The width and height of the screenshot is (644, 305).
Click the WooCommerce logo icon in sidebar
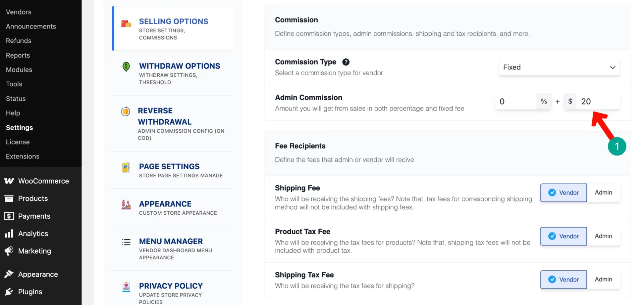click(9, 181)
